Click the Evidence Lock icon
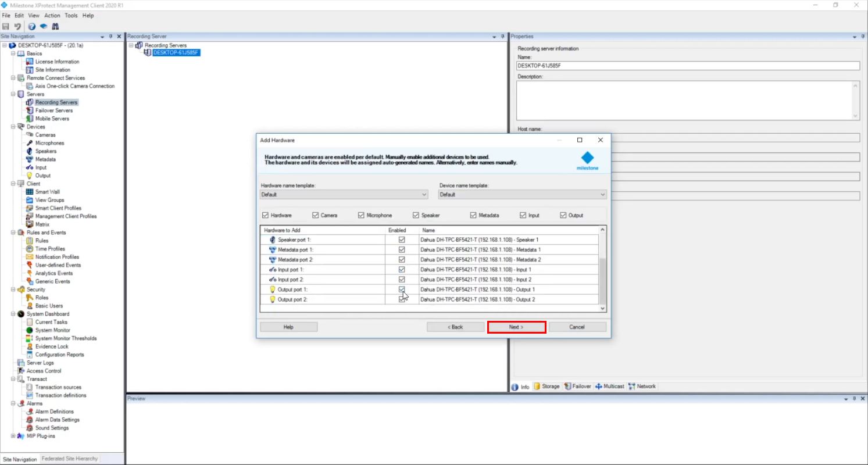The image size is (868, 465). [x=30, y=346]
